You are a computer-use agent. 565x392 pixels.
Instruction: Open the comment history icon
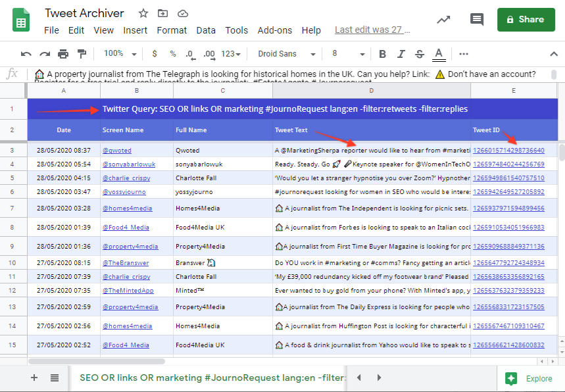[477, 20]
